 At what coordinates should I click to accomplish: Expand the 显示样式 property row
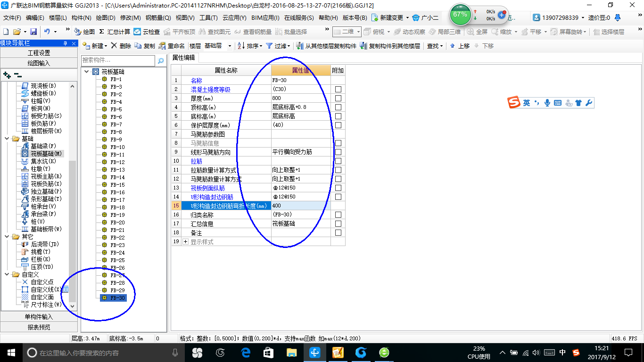pyautogui.click(x=185, y=242)
